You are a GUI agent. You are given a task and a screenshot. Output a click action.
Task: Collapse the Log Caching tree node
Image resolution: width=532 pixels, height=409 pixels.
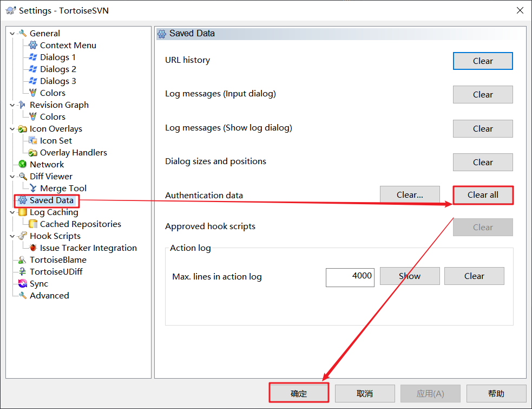pos(12,212)
